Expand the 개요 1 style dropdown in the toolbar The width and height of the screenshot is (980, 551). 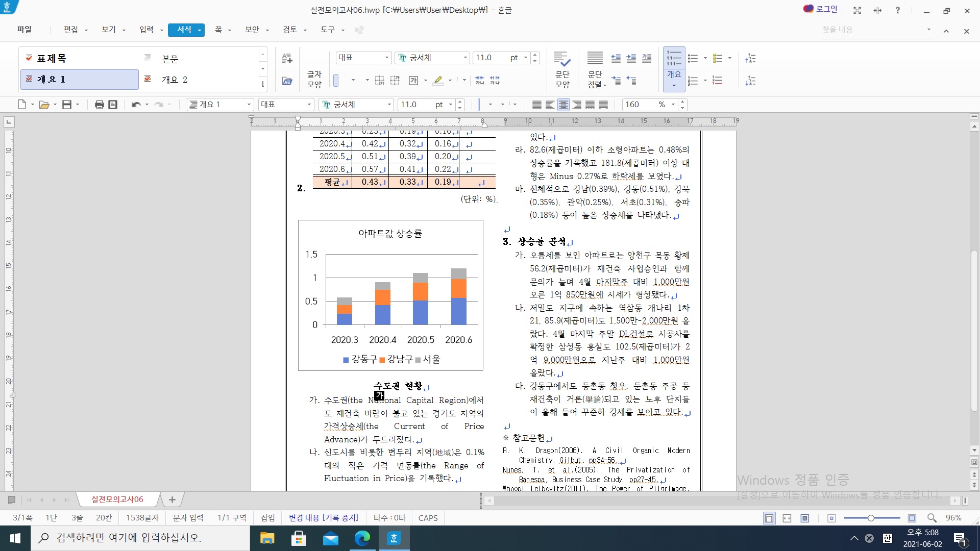249,105
